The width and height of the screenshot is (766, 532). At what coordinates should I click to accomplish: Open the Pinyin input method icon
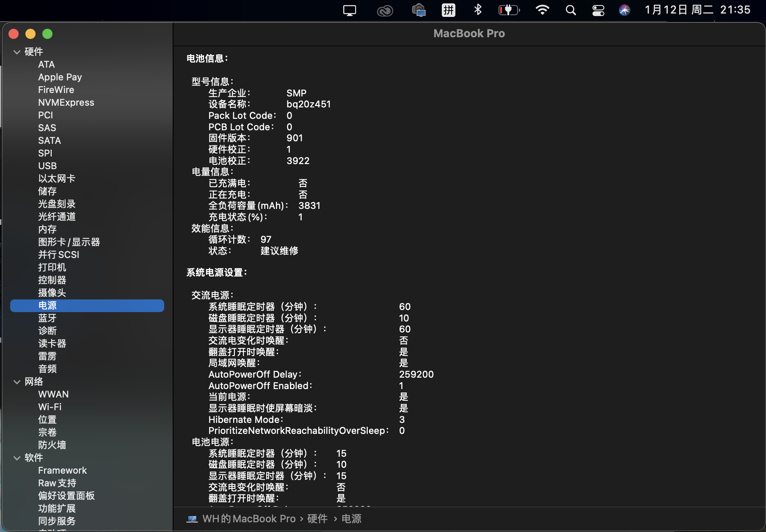coord(448,10)
